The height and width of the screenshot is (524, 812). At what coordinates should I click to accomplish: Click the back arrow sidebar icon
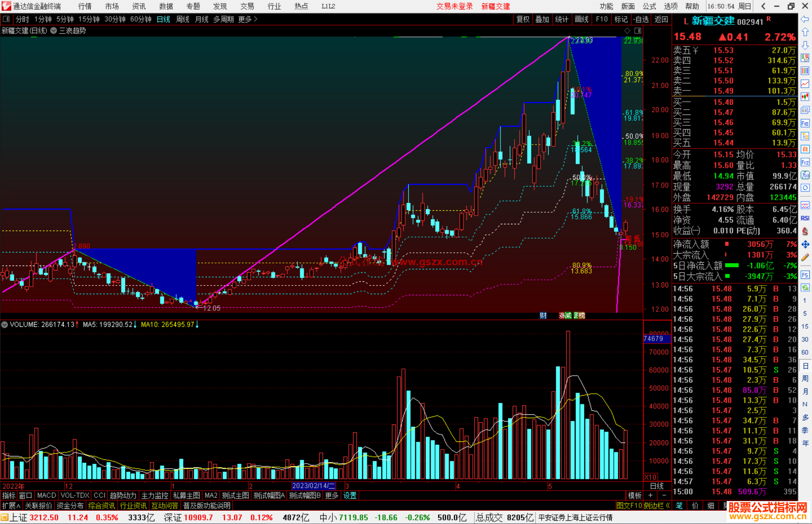click(x=805, y=19)
